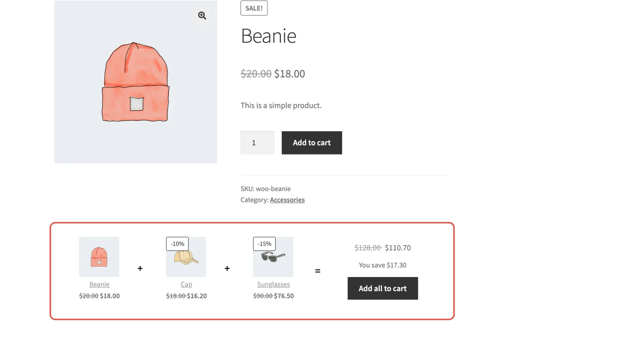
Task: Click the bundle total price $110.70
Action: click(398, 248)
